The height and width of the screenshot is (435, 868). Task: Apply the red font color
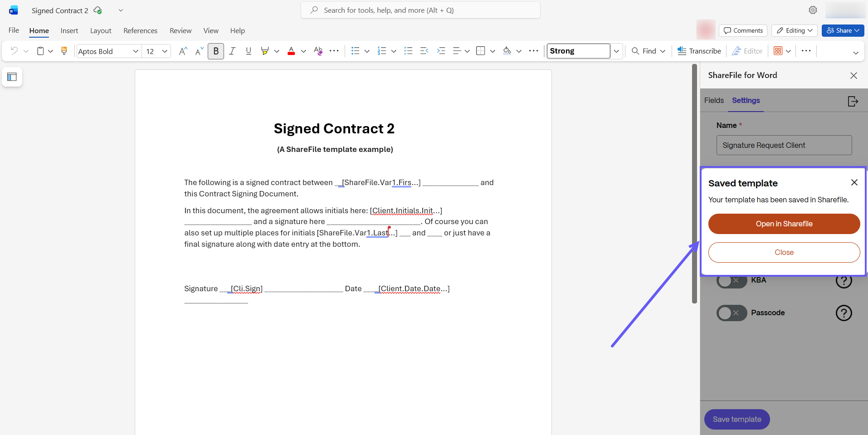[x=291, y=51]
